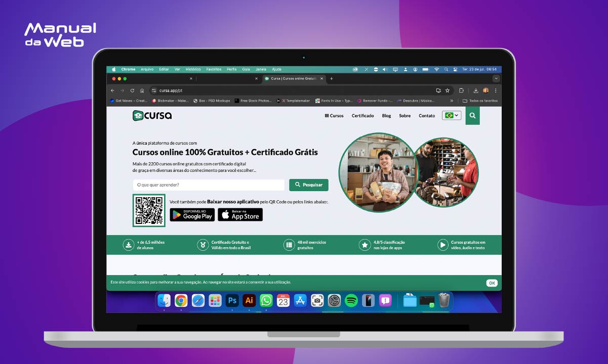Screen dimensions: 608x364
Task: Open the Box PSD Mockups bookmark
Action: point(212,101)
